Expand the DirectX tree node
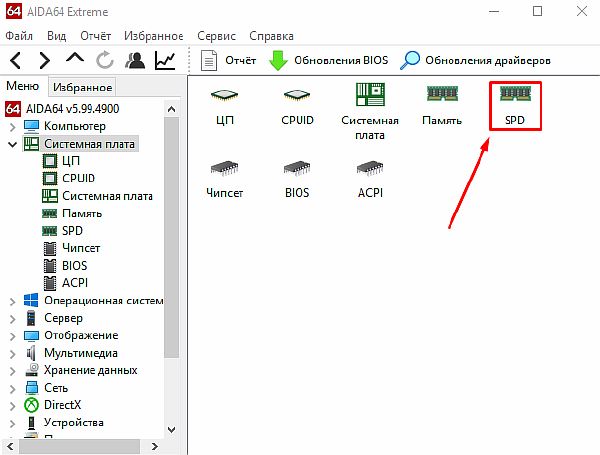The width and height of the screenshot is (600, 455). click(12, 406)
